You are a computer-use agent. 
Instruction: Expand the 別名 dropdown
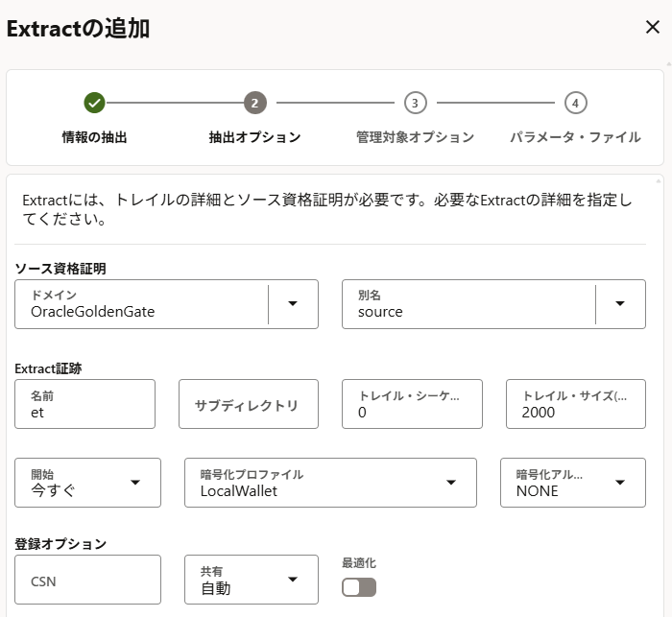coord(620,304)
